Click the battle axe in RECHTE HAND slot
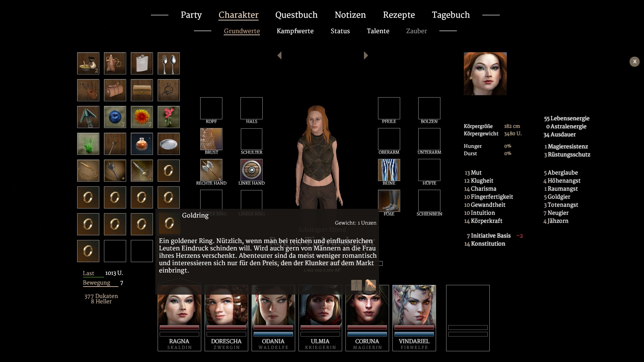The height and width of the screenshot is (362, 644). pyautogui.click(x=211, y=170)
